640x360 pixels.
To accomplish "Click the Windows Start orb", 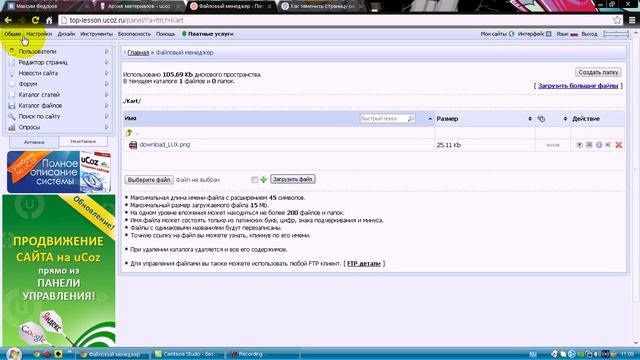I will (x=13, y=353).
